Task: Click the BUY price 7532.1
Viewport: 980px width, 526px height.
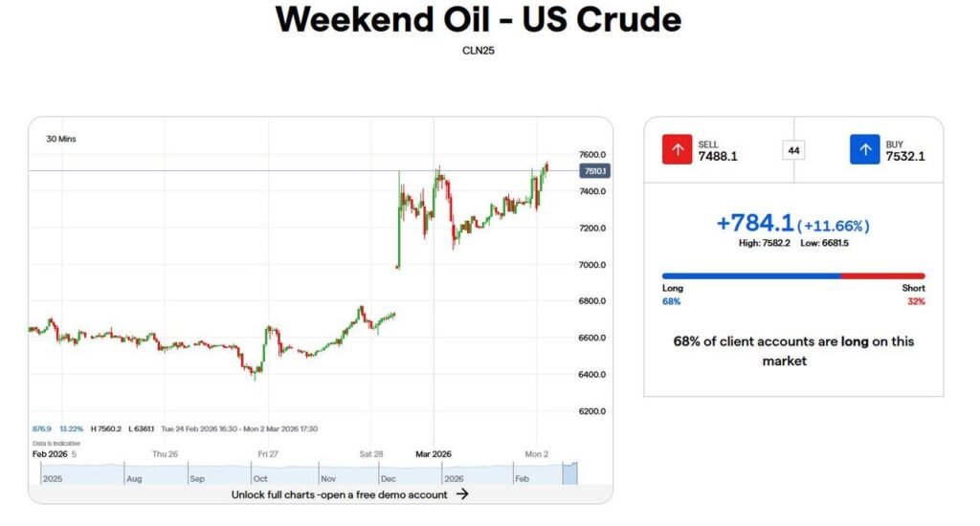Action: click(x=905, y=156)
